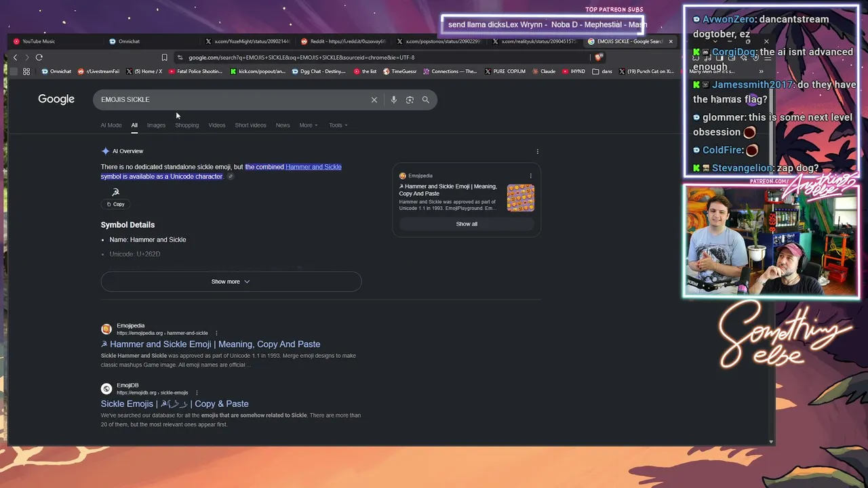Click the EmojiDB favicon on second result
868x488 pixels.
click(106, 388)
